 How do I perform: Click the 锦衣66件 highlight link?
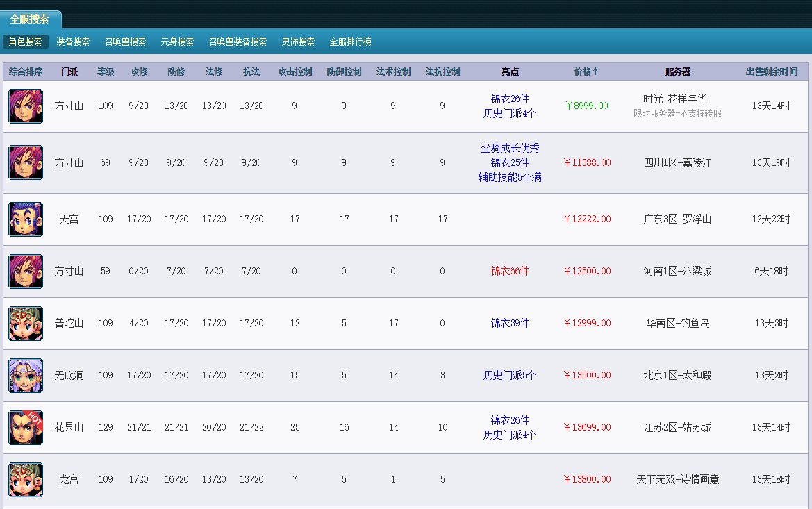point(510,272)
